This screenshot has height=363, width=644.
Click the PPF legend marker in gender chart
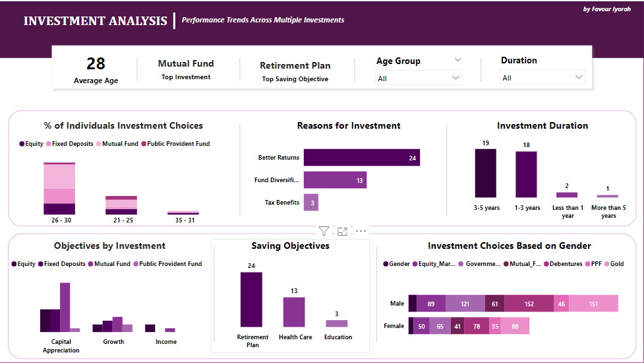(x=587, y=264)
